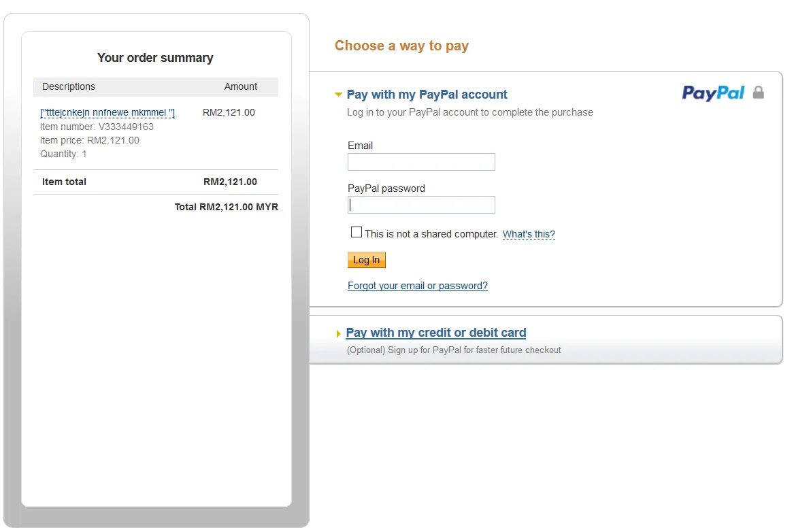This screenshot has width=794, height=532.
Task: Click the Amount column header
Action: pos(241,86)
